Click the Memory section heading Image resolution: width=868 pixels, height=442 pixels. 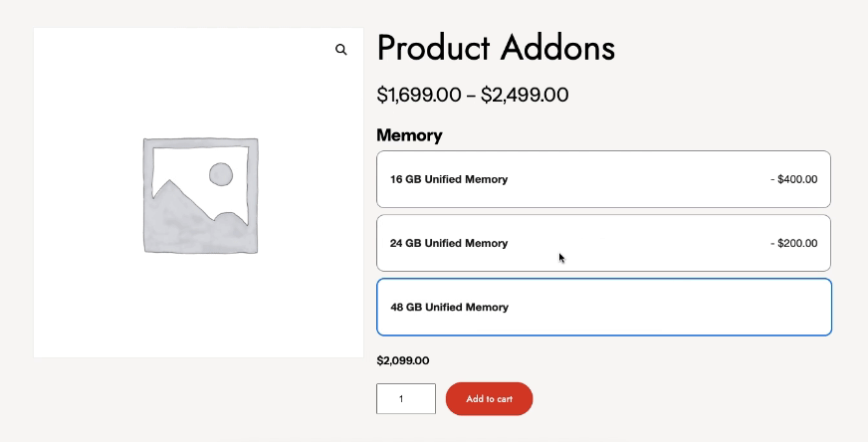tap(409, 135)
